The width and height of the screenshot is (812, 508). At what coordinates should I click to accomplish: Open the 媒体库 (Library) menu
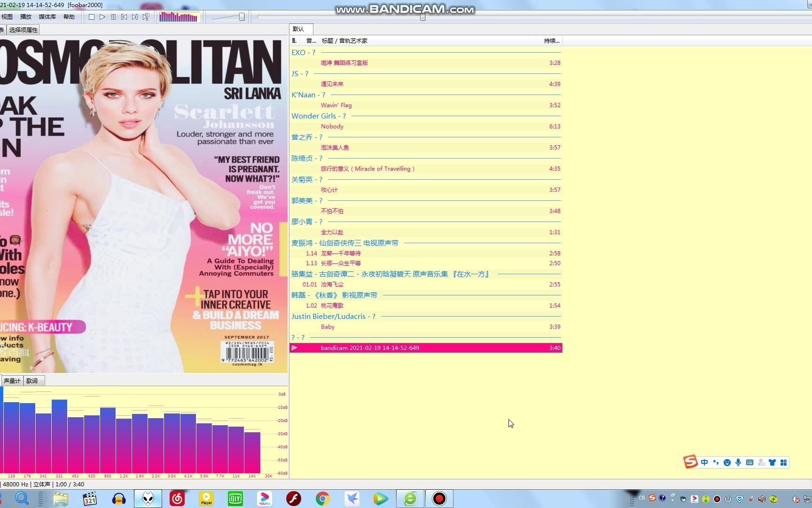47,16
